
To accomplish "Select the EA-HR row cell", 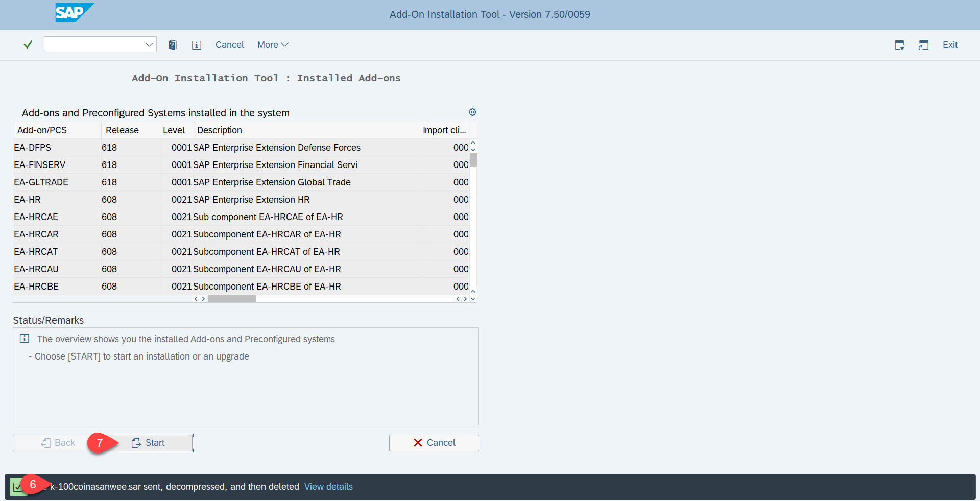I will click(57, 200).
